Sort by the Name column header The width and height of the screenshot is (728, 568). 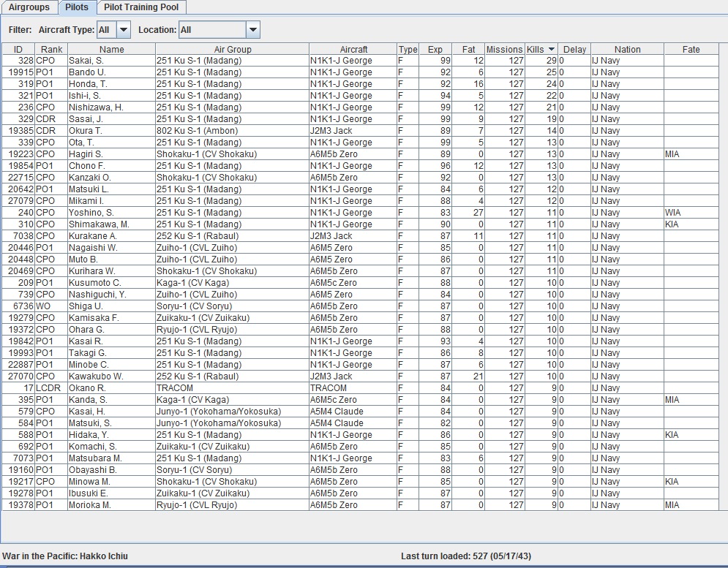click(111, 49)
